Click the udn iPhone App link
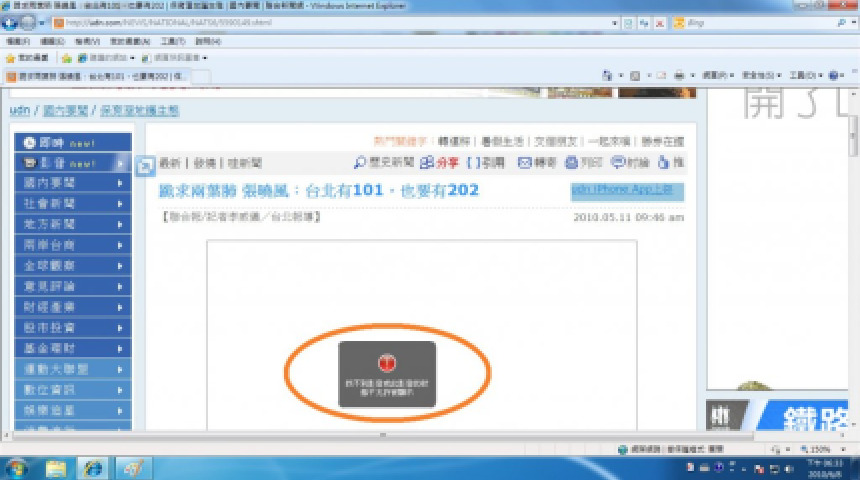 click(x=627, y=190)
